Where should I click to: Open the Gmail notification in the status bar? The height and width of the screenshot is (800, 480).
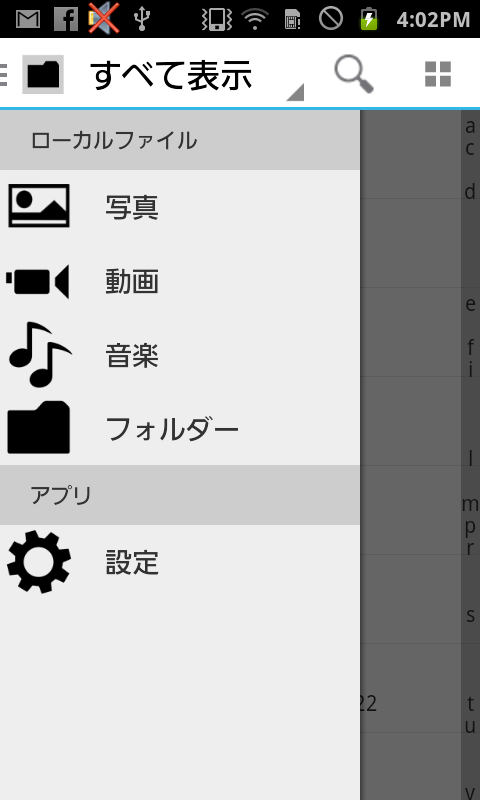28,19
